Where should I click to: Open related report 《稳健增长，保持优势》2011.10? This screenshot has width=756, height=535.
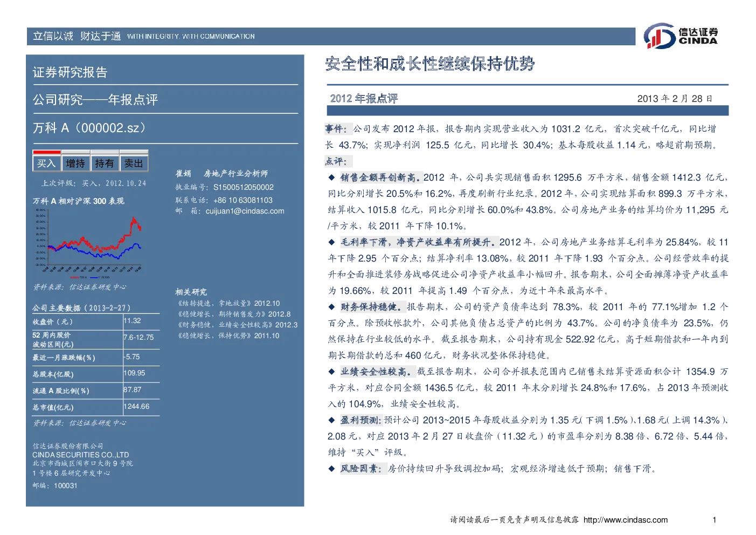pyautogui.click(x=228, y=335)
